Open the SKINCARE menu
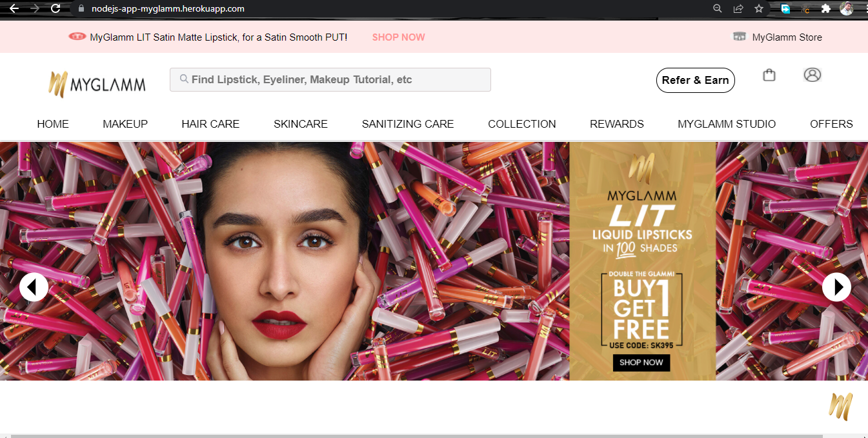 pyautogui.click(x=300, y=124)
